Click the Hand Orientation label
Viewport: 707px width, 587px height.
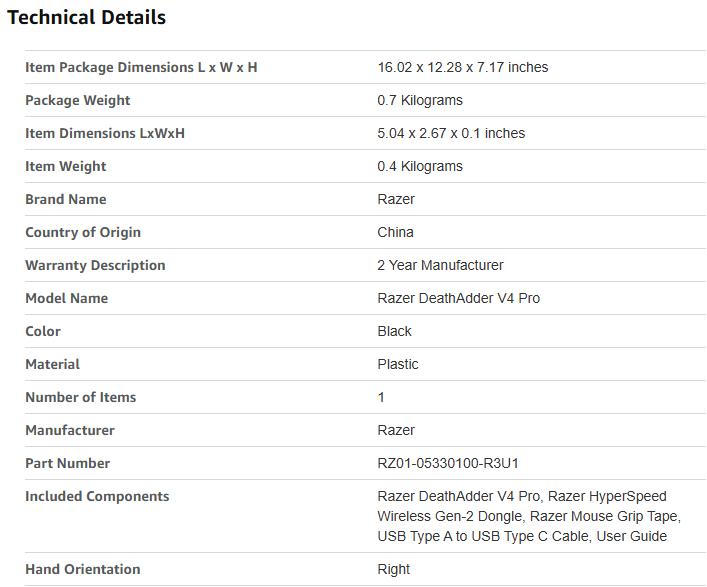coord(83,569)
